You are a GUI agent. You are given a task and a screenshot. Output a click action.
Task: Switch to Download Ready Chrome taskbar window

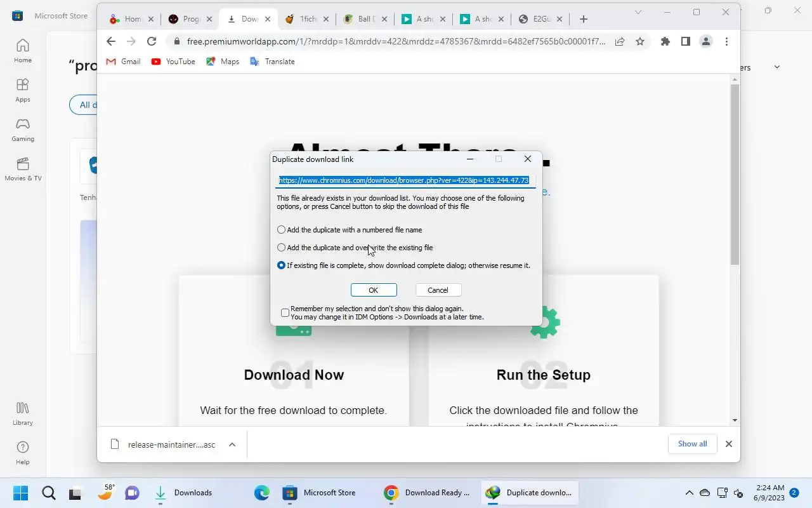[428, 493]
